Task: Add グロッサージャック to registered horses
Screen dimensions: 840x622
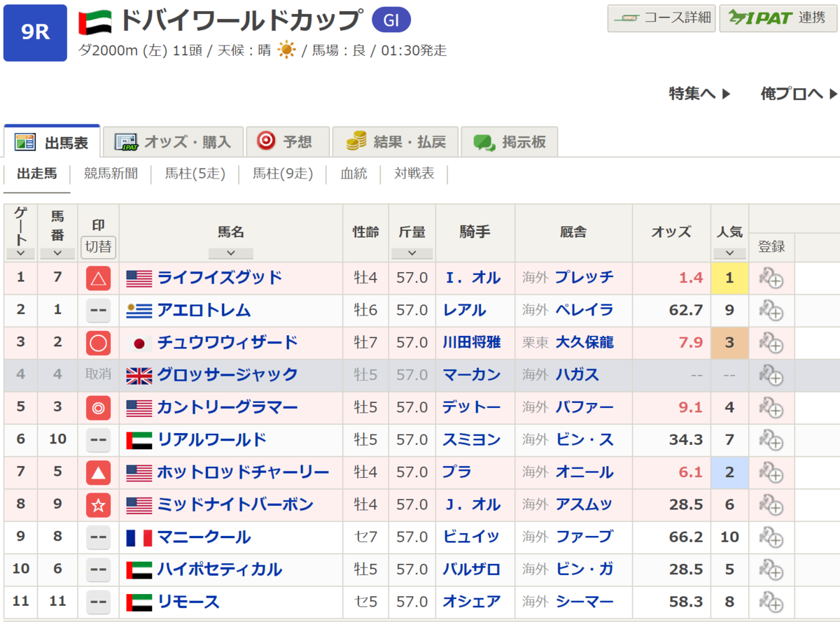Action: pos(771,374)
